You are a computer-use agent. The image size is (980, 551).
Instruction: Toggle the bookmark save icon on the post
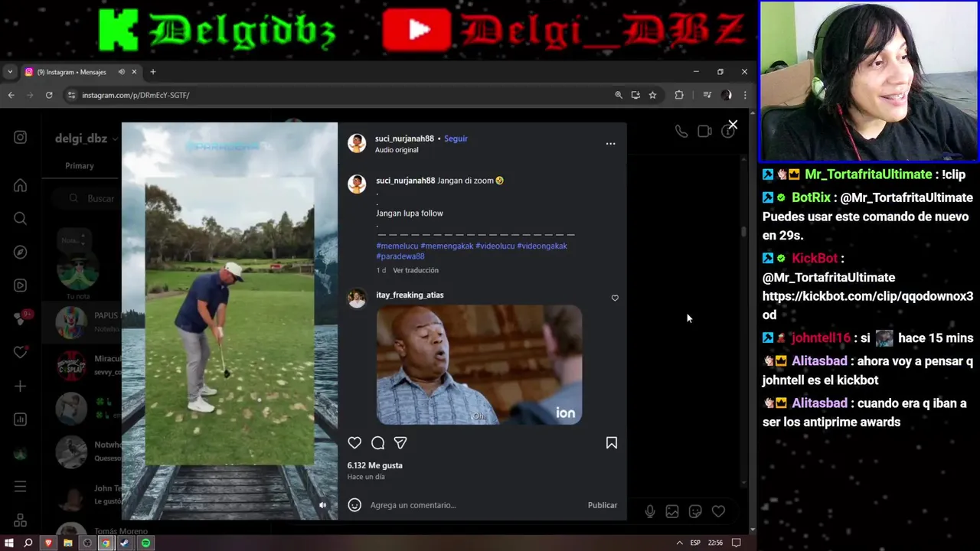[x=612, y=443]
